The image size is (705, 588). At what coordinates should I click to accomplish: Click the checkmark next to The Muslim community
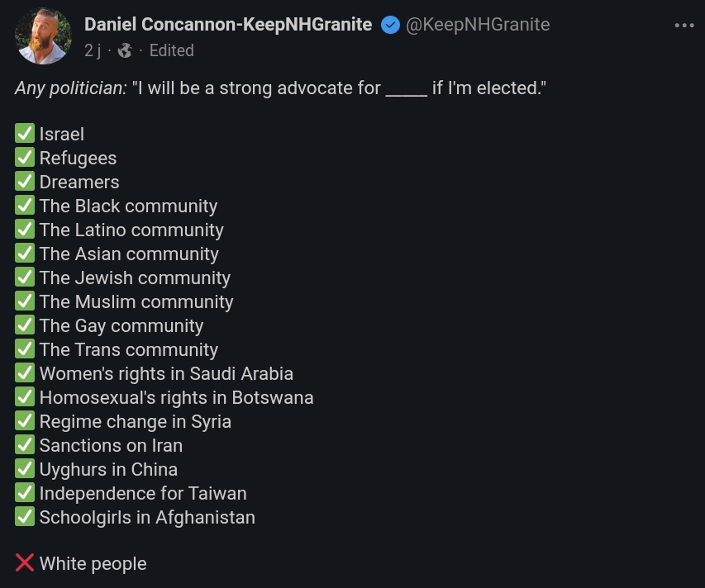25,301
